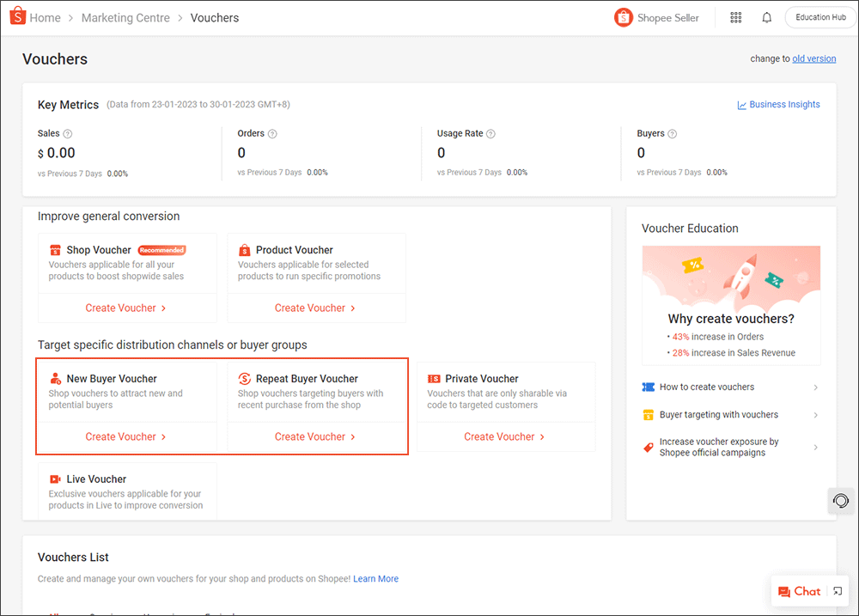Go to Home via the breadcrumb
The height and width of the screenshot is (616, 859).
click(x=45, y=17)
